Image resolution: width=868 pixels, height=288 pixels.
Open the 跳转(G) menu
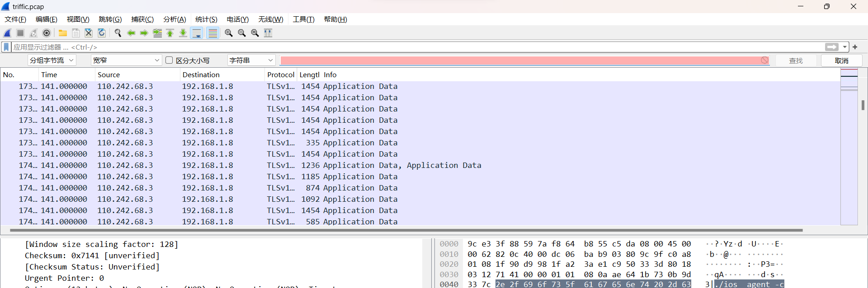click(110, 19)
